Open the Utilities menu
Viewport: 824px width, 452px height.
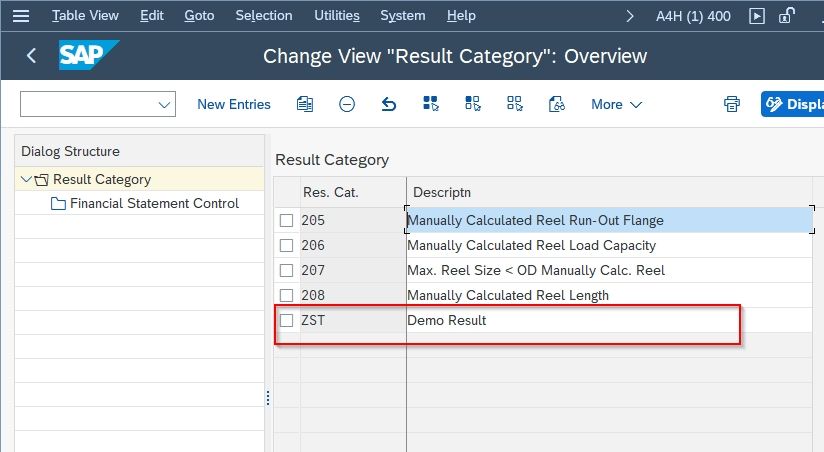point(337,16)
